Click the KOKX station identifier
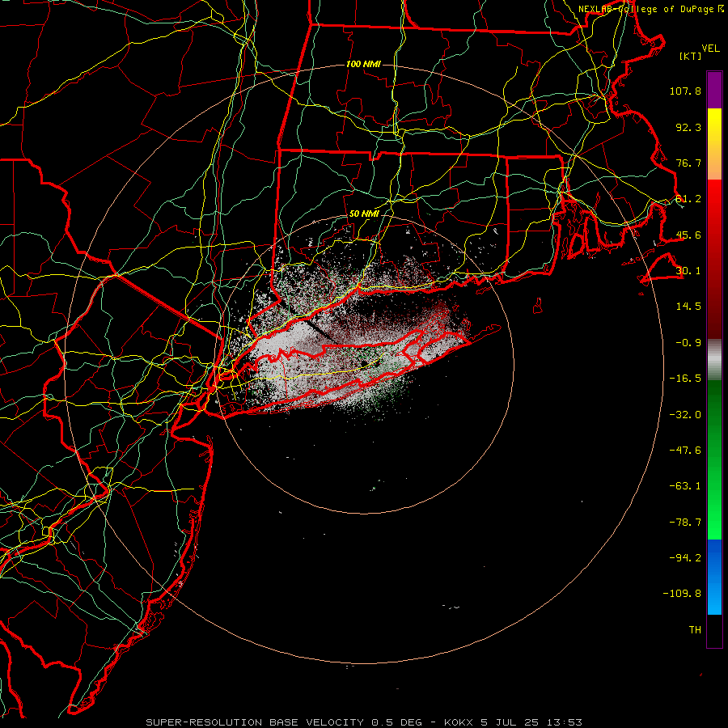728x728 pixels. [459, 722]
